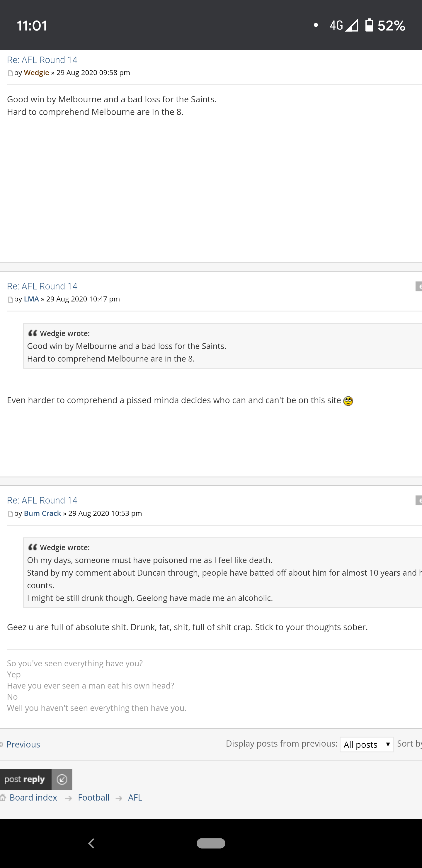
Task: Tap the Board index home icon
Action: point(3,798)
